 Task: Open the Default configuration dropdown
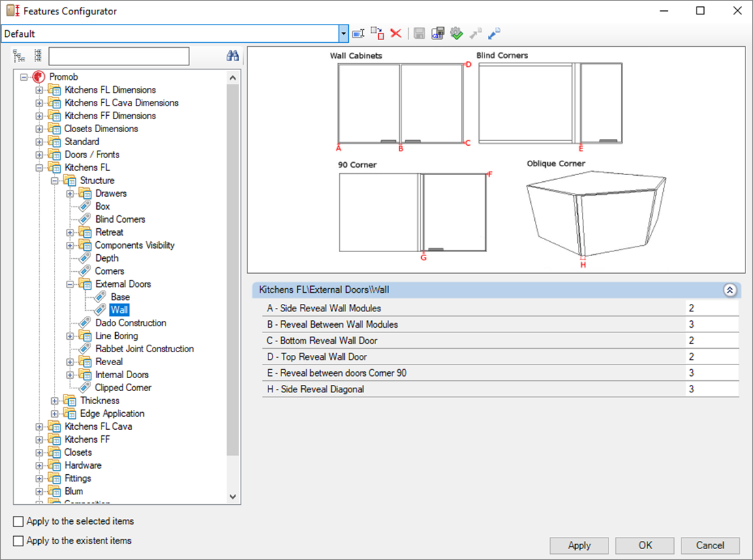click(343, 33)
